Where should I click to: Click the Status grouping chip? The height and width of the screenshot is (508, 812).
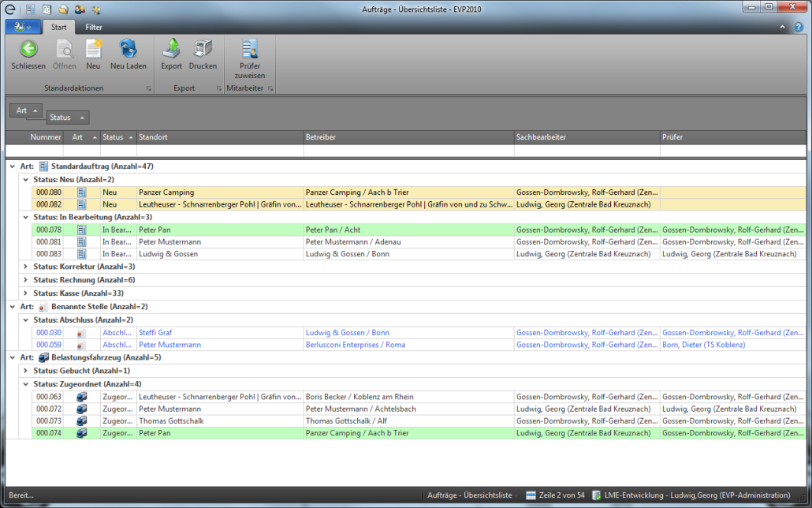coord(68,118)
